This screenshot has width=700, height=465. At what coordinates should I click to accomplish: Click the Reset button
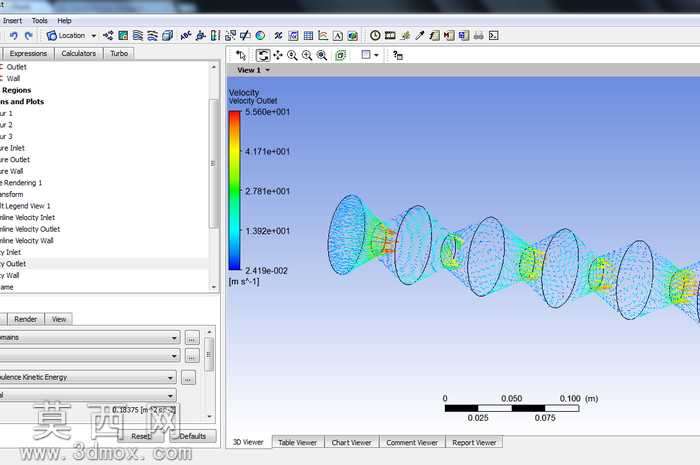tap(142, 436)
